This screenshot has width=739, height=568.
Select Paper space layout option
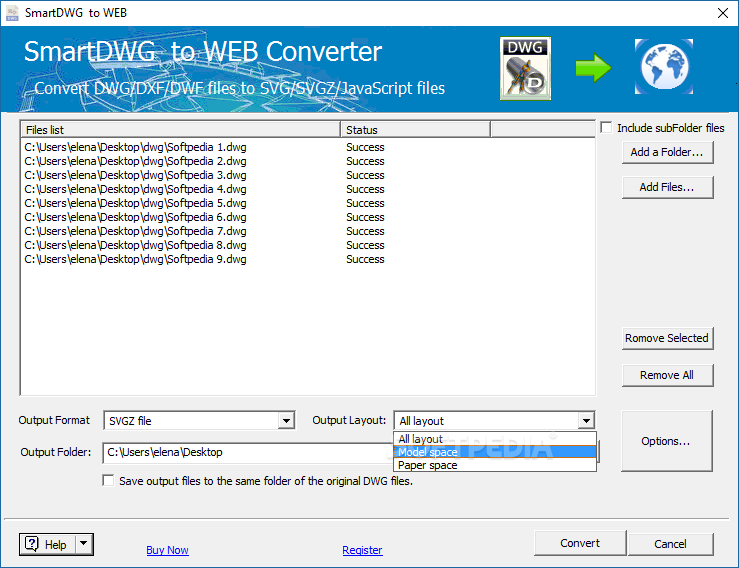point(495,465)
